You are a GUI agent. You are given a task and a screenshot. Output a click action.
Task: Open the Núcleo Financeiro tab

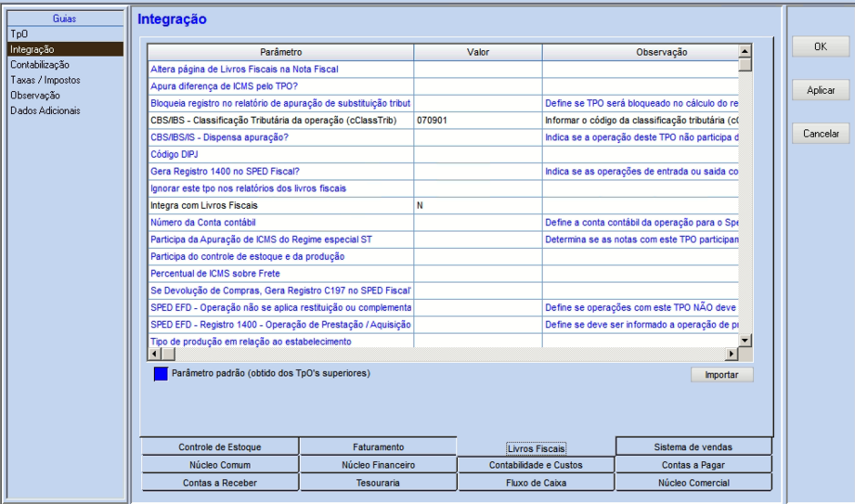click(x=378, y=465)
